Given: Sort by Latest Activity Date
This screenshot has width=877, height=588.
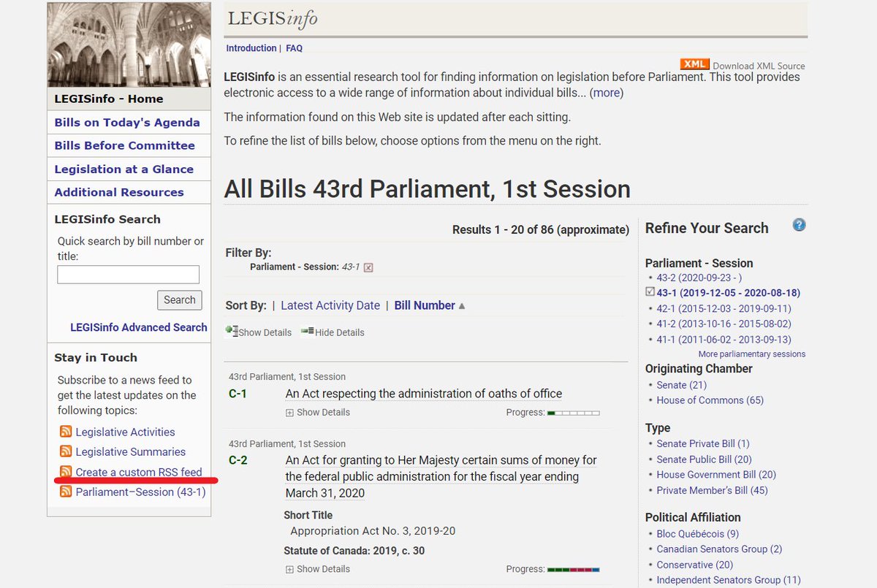Looking at the screenshot, I should click(330, 305).
